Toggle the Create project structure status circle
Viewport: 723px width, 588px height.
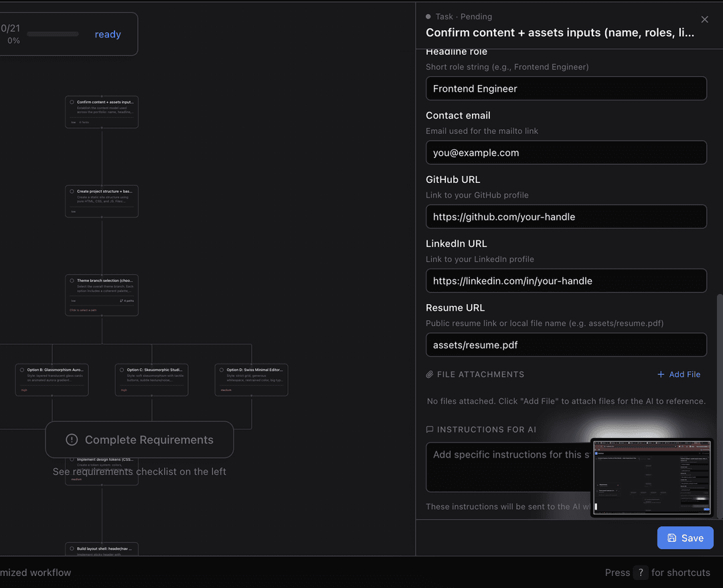(72, 192)
